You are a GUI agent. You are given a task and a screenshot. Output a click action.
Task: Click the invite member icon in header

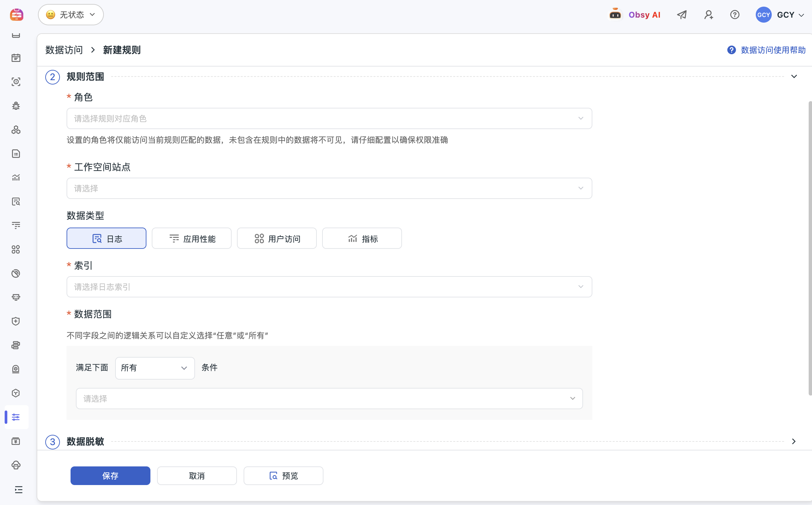tap(709, 15)
